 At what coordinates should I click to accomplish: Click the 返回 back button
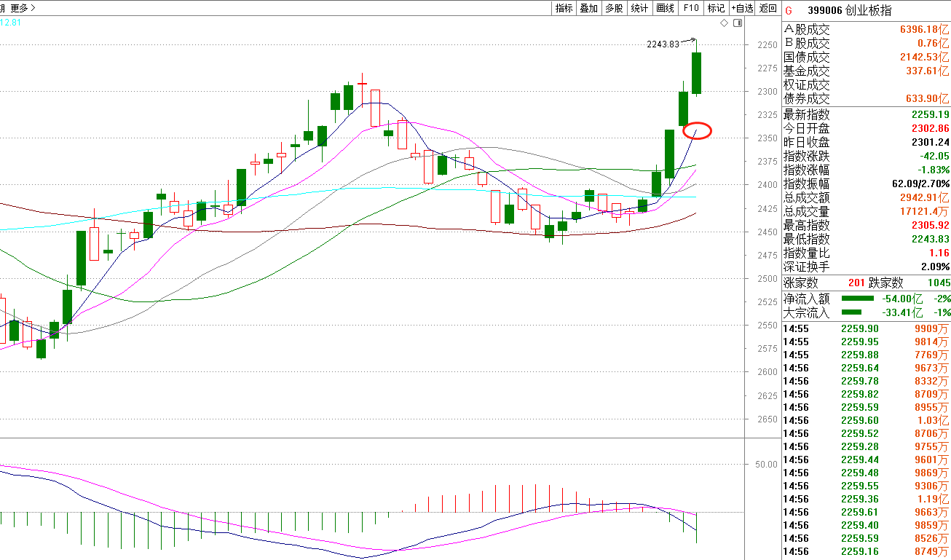pyautogui.click(x=767, y=8)
